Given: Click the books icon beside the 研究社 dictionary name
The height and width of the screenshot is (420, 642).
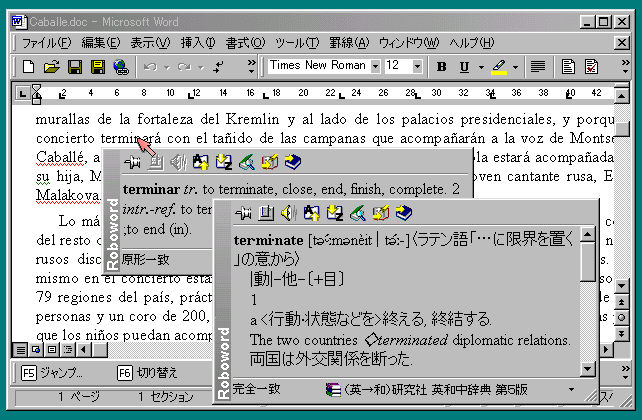Looking at the screenshot, I should tap(333, 389).
